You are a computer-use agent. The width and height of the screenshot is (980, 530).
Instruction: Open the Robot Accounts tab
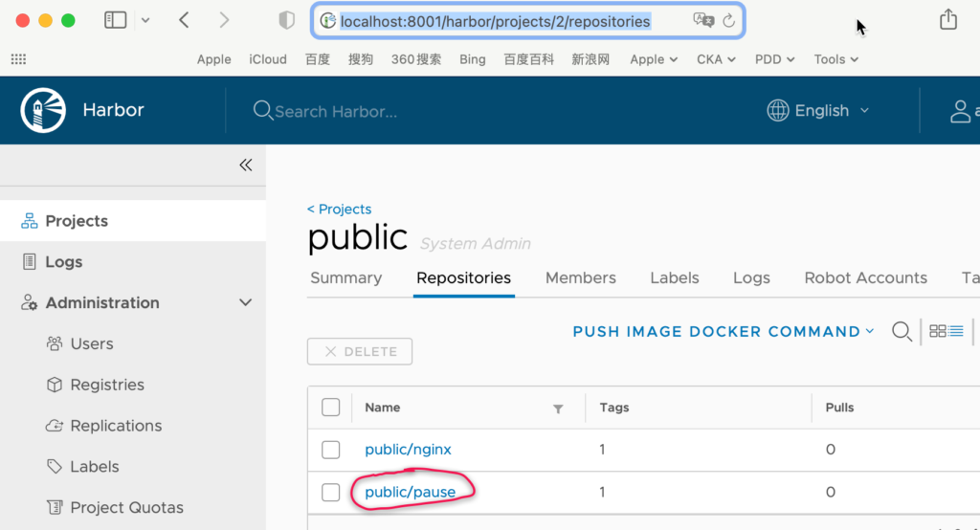[x=865, y=278]
